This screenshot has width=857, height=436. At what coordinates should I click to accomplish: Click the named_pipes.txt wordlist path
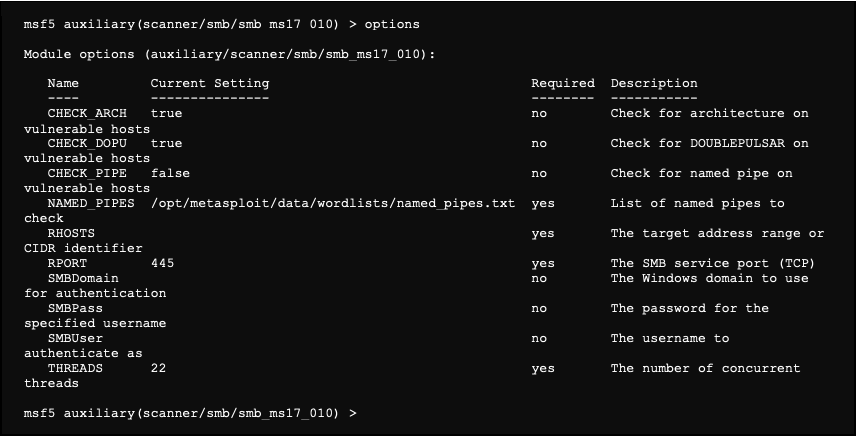[332, 204]
